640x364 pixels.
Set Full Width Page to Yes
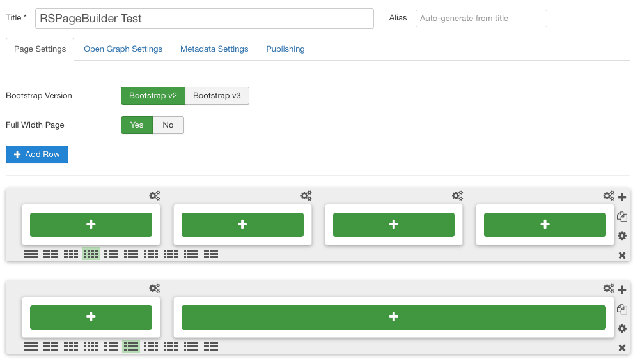click(x=137, y=125)
